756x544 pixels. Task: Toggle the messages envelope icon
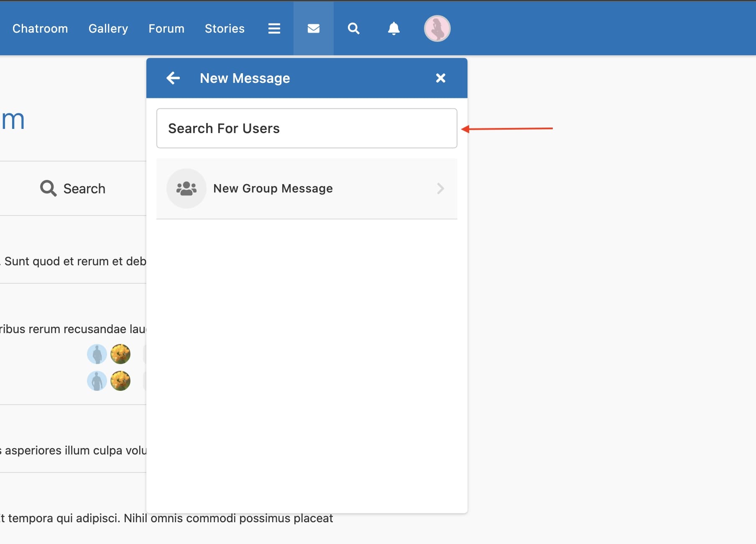coord(314,28)
